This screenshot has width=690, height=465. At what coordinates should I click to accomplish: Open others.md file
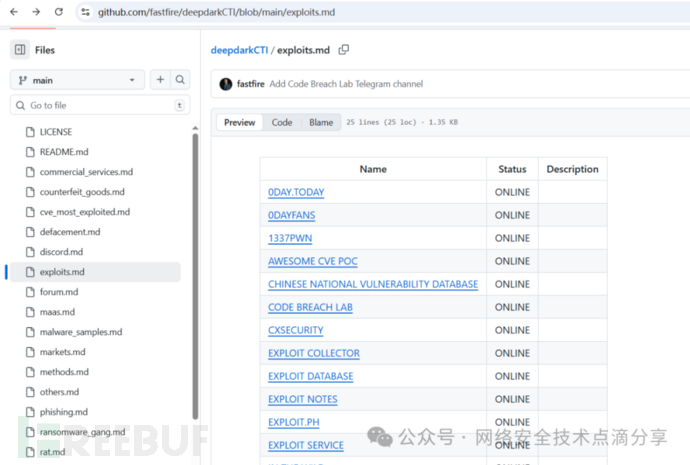pos(59,392)
